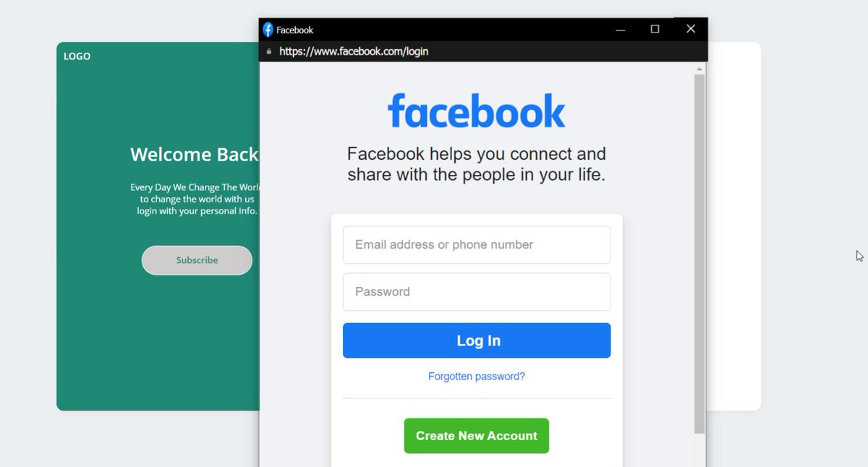Click the padlock icon beside the URL
The image size is (868, 467).
(269, 51)
